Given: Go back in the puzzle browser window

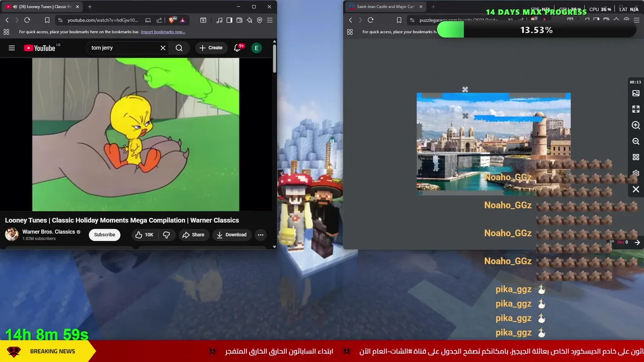Looking at the screenshot, I should [351, 20].
